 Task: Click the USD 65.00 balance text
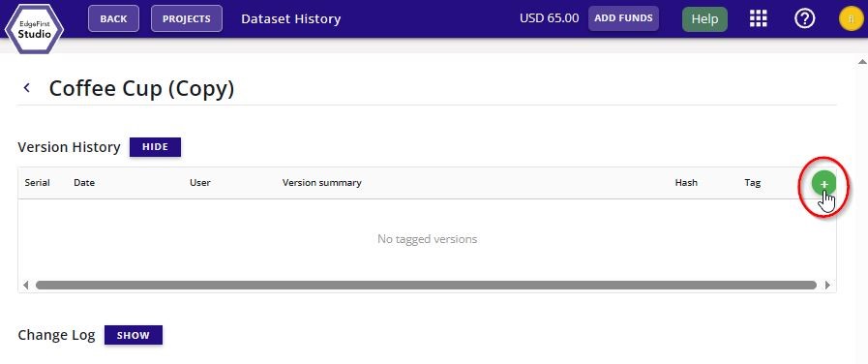[549, 18]
